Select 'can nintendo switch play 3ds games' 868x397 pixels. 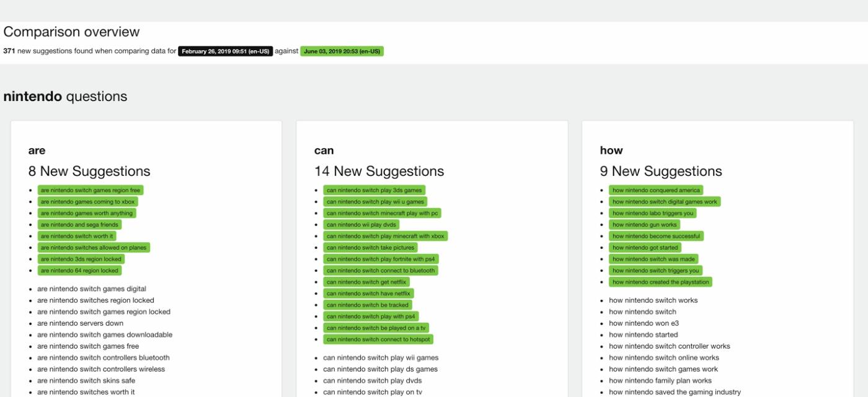(374, 190)
